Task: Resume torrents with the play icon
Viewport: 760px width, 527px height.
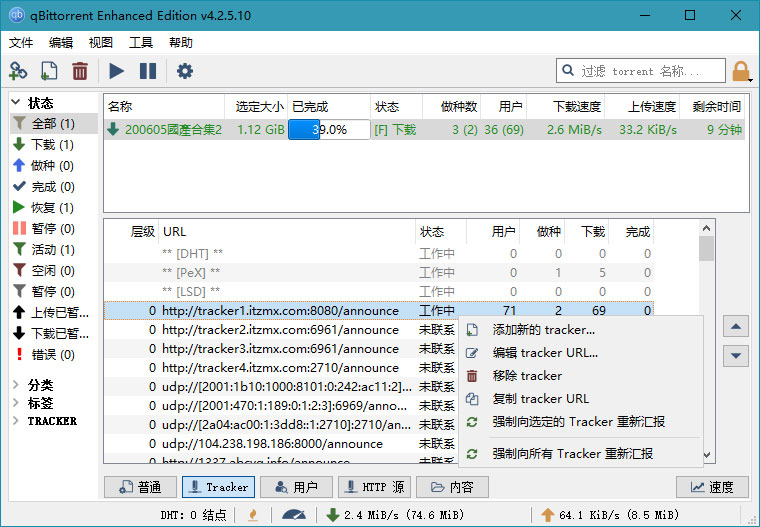Action: 116,71
